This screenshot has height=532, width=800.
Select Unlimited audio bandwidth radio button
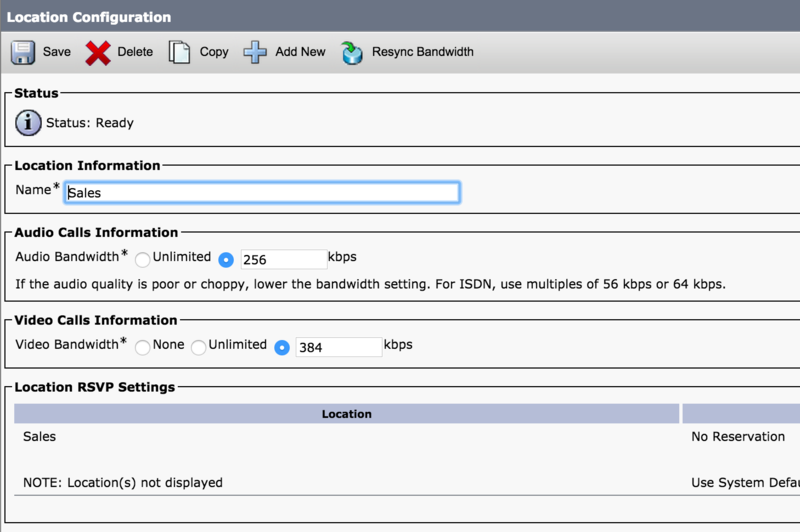coord(142,260)
